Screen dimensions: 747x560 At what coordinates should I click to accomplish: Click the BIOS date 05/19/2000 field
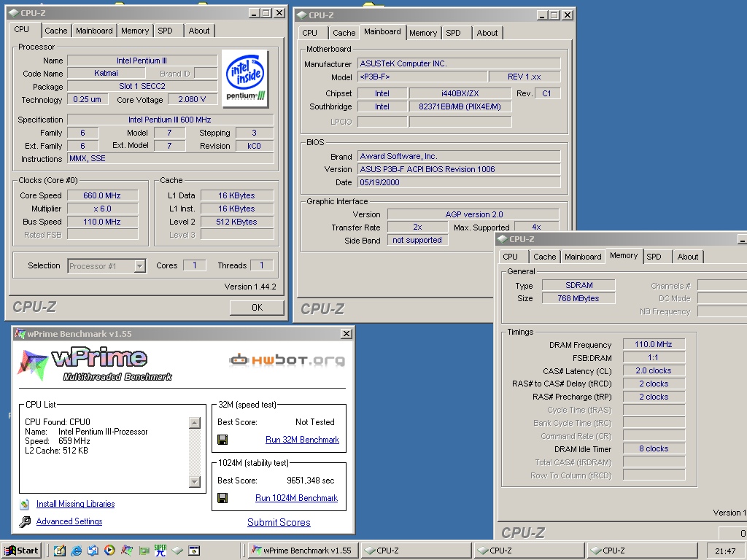tap(459, 182)
